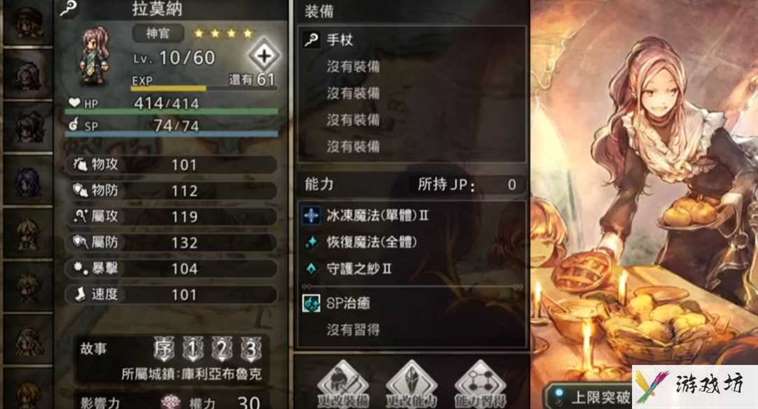This screenshot has height=409, width=758.
Task: Click the 神官 job class label
Action: click(158, 33)
